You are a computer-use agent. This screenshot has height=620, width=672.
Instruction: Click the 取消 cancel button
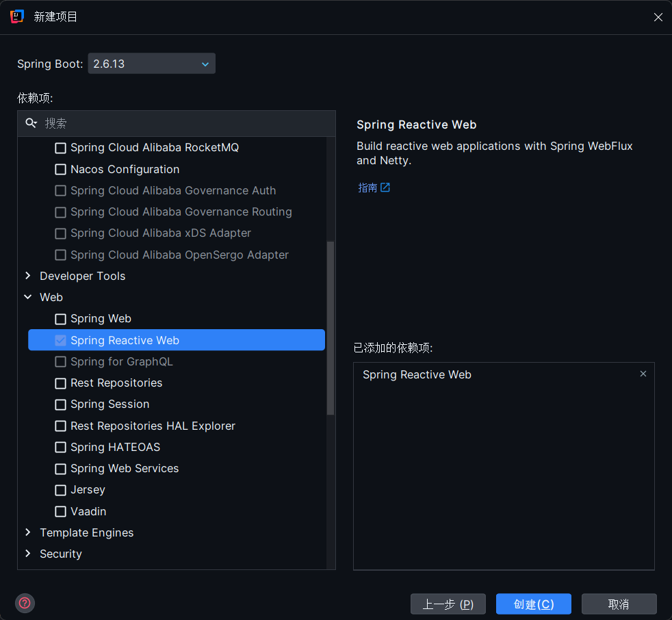click(x=619, y=604)
